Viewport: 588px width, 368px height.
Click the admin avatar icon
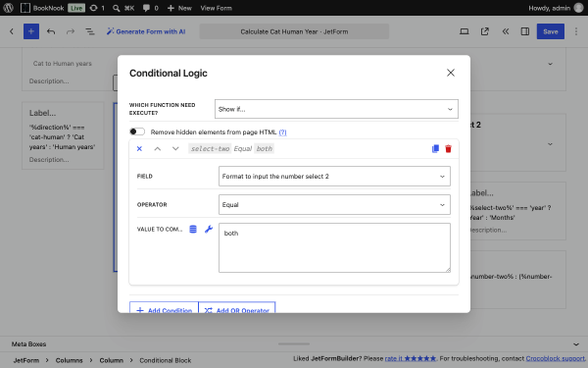(579, 8)
